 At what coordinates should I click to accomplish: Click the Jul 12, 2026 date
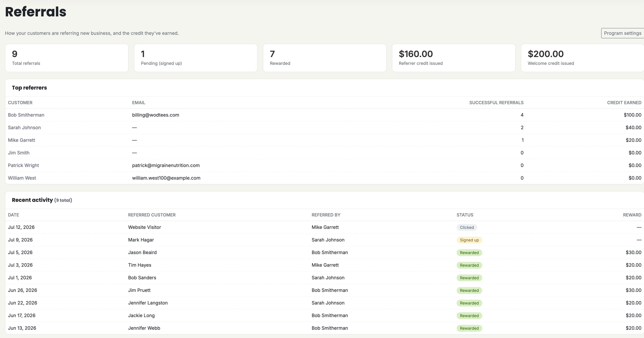(21, 227)
